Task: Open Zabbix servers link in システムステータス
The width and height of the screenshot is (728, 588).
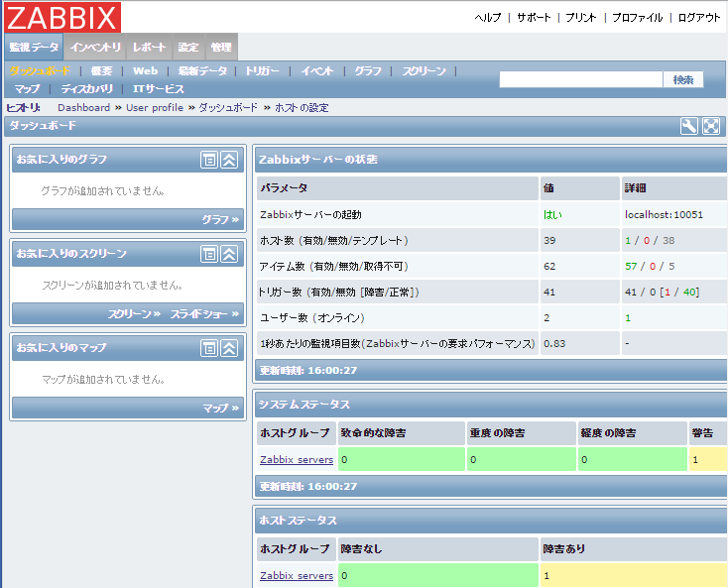Action: [x=297, y=459]
